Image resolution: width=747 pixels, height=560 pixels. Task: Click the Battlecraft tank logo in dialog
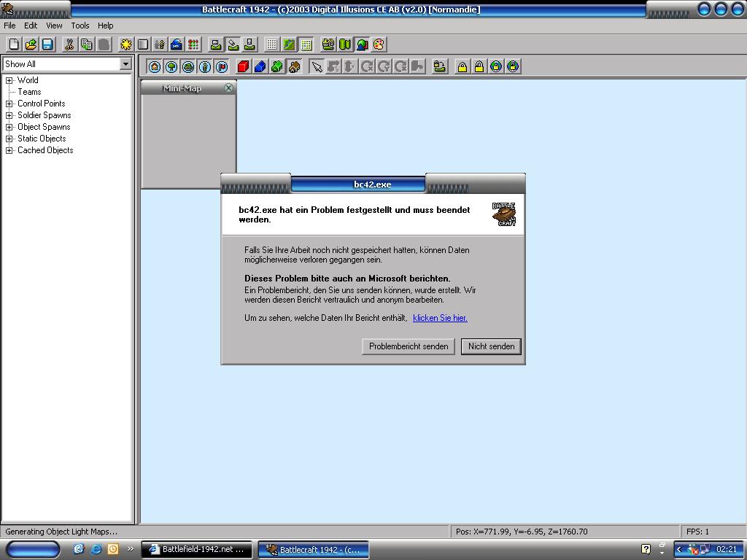[x=504, y=214]
